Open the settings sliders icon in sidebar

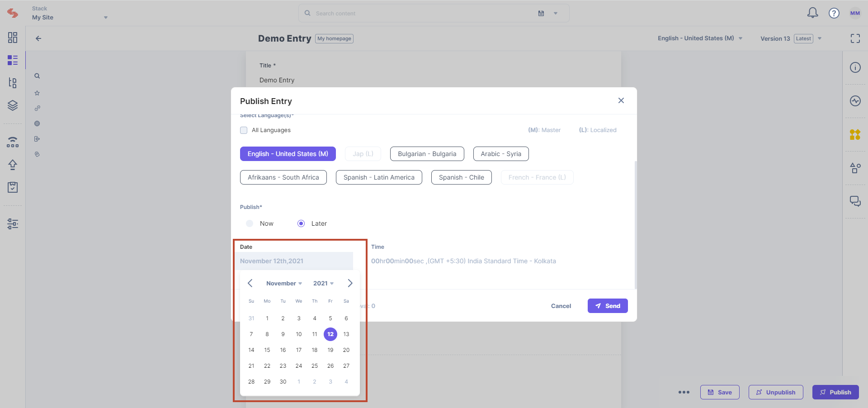pyautogui.click(x=13, y=223)
